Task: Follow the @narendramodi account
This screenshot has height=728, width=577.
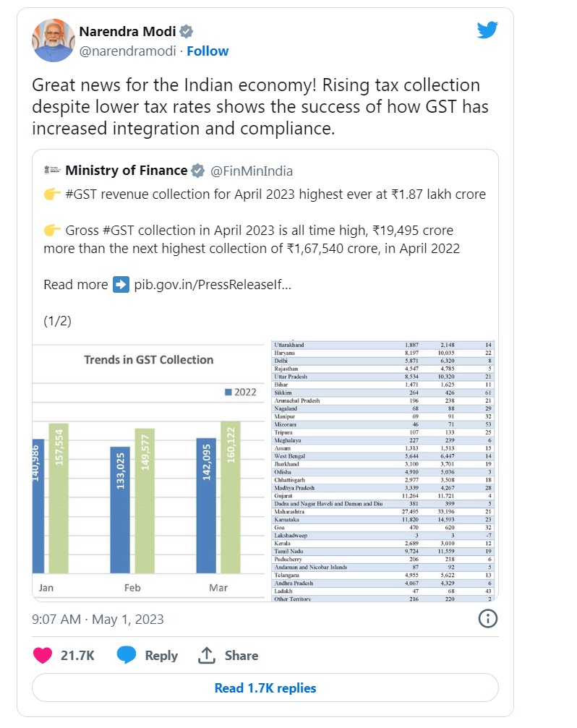Action: point(208,51)
